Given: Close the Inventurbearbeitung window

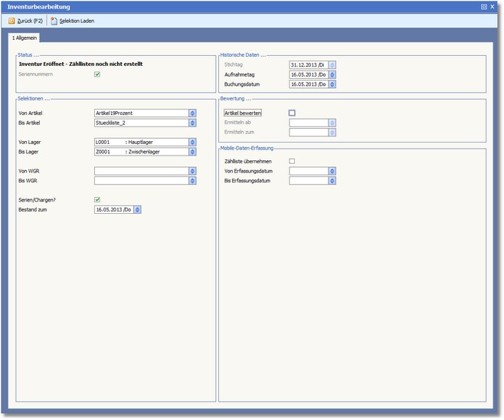Looking at the screenshot, I should pos(493,6).
